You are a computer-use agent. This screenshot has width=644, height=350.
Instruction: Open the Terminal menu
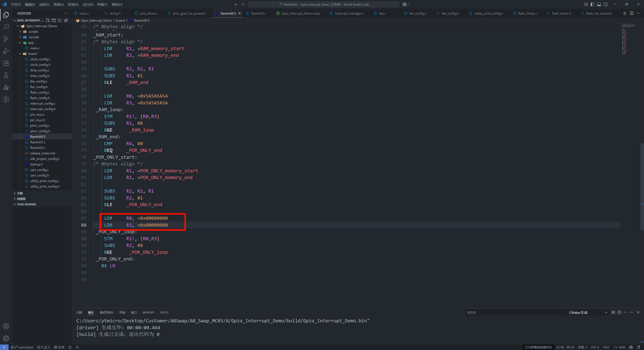point(102,5)
